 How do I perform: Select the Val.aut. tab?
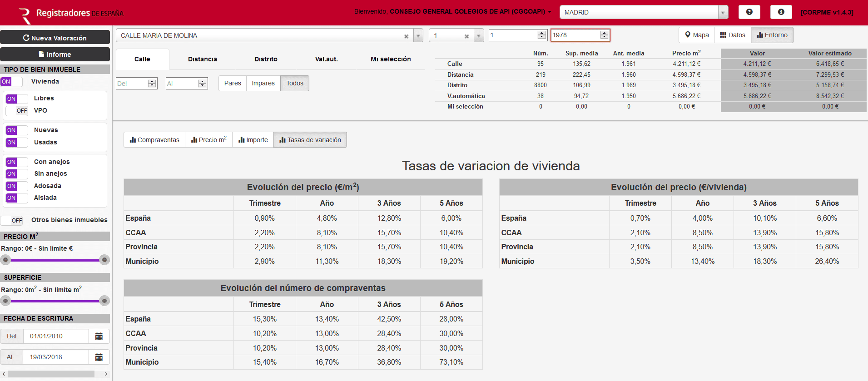pos(327,59)
